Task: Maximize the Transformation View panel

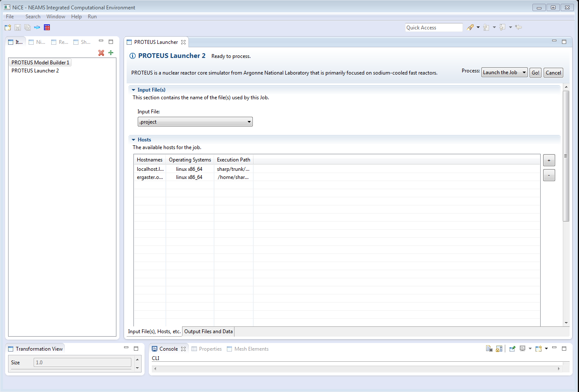Action: (136, 349)
